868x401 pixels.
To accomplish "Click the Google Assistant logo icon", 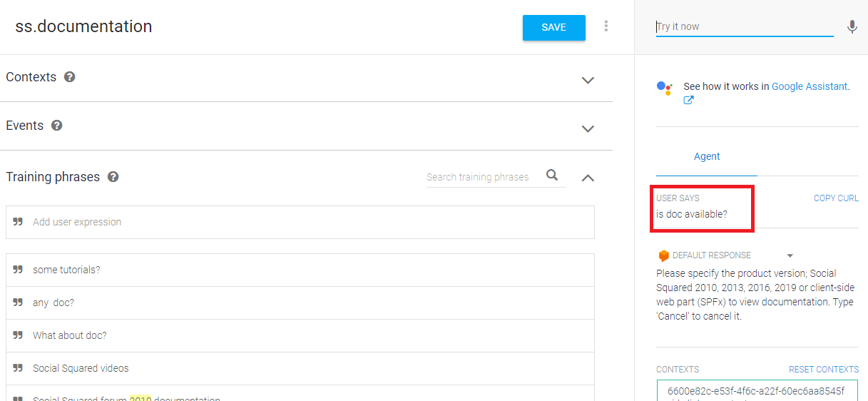I will (x=664, y=88).
